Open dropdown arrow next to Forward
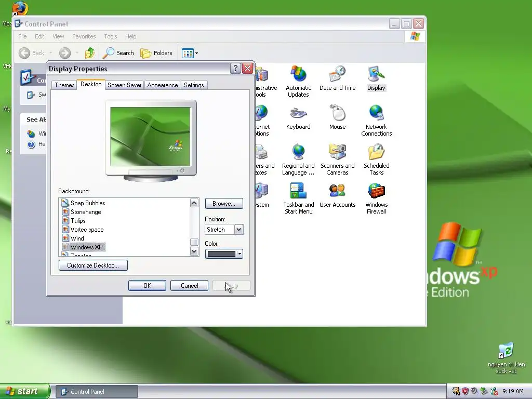This screenshot has width=532, height=399. pos(77,53)
